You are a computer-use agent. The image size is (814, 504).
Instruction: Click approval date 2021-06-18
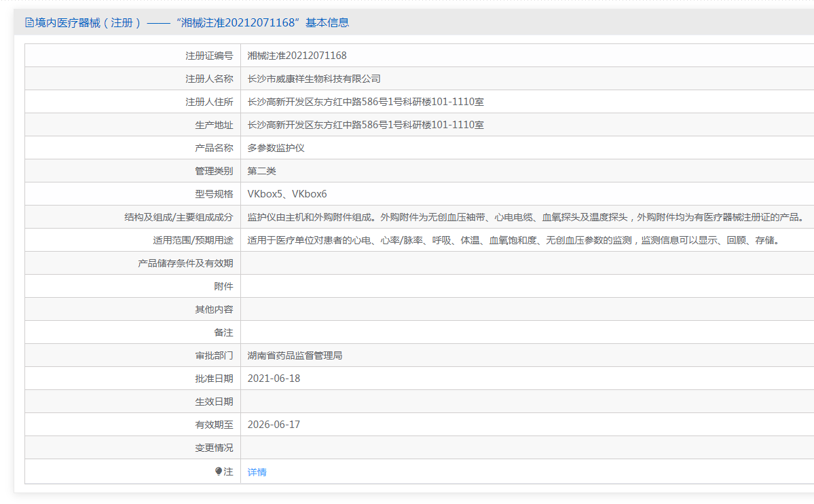click(x=274, y=379)
